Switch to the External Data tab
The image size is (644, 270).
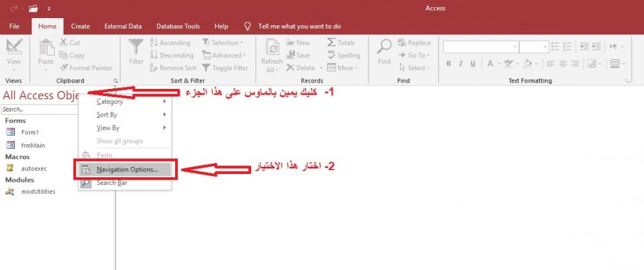coord(123,26)
